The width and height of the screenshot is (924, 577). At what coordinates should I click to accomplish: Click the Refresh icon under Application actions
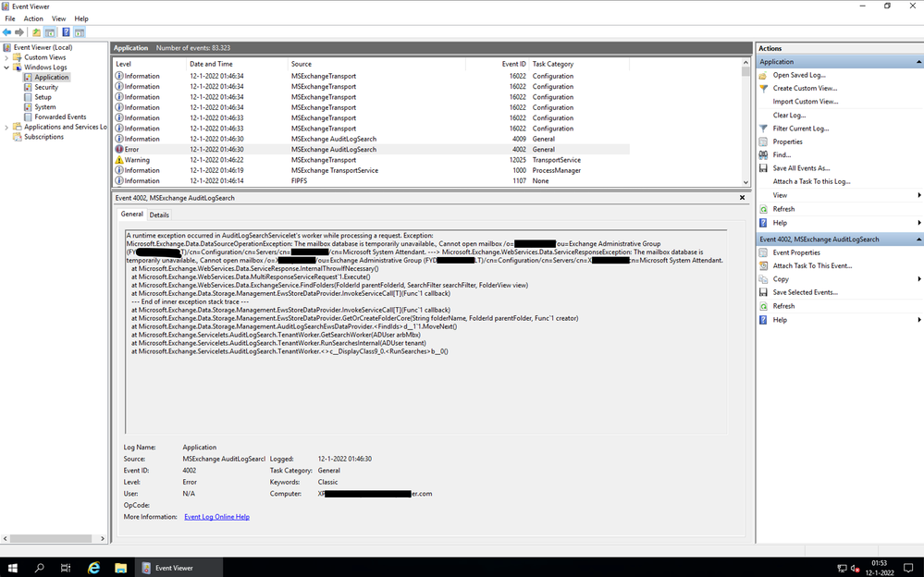(763, 209)
